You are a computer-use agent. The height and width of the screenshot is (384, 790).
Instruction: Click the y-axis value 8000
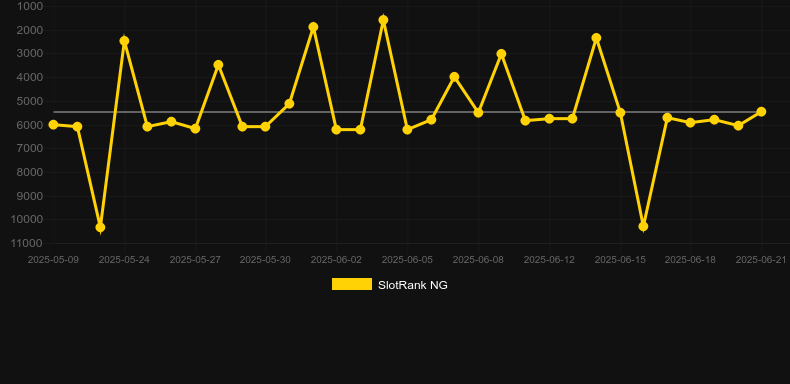click(30, 172)
